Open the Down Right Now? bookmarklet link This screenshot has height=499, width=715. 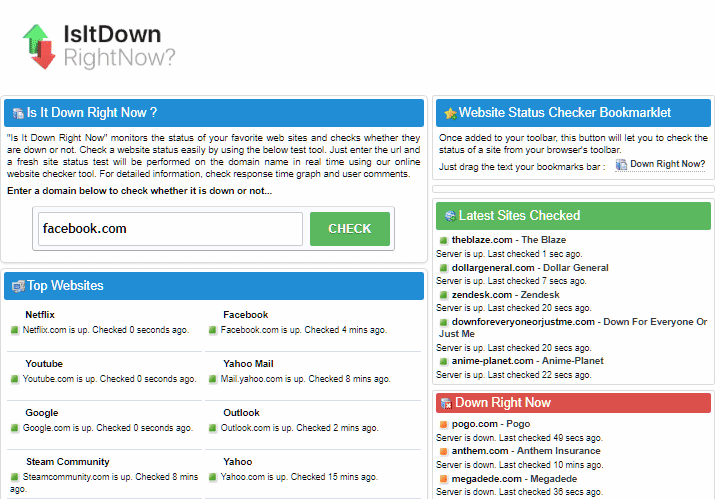[x=668, y=164]
